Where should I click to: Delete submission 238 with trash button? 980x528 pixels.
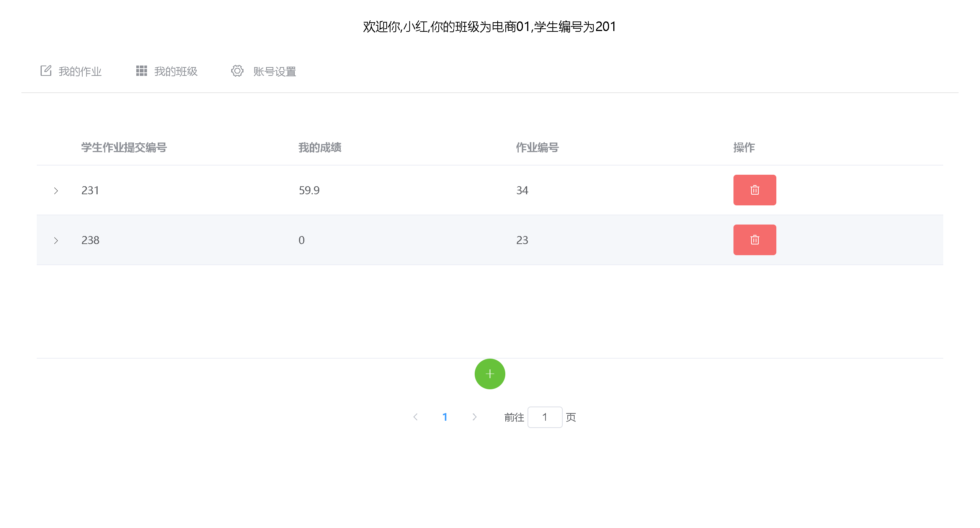coord(754,240)
